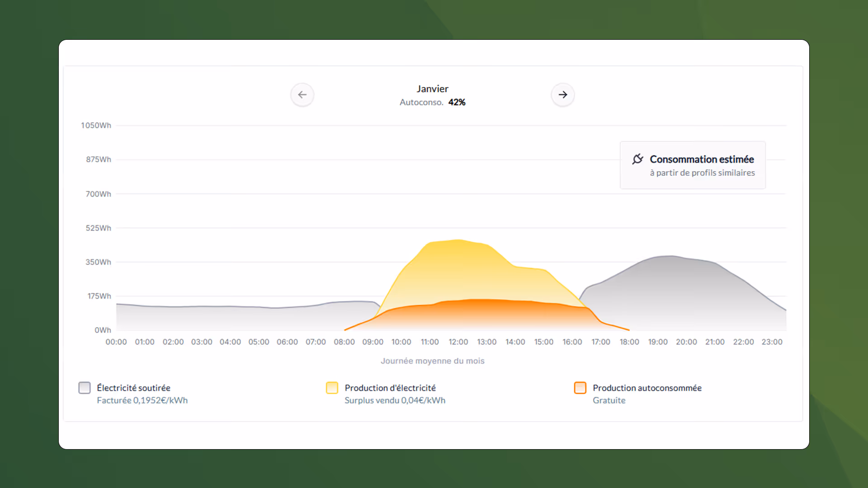Click the plug icon beside Consommation estimée

coord(637,159)
